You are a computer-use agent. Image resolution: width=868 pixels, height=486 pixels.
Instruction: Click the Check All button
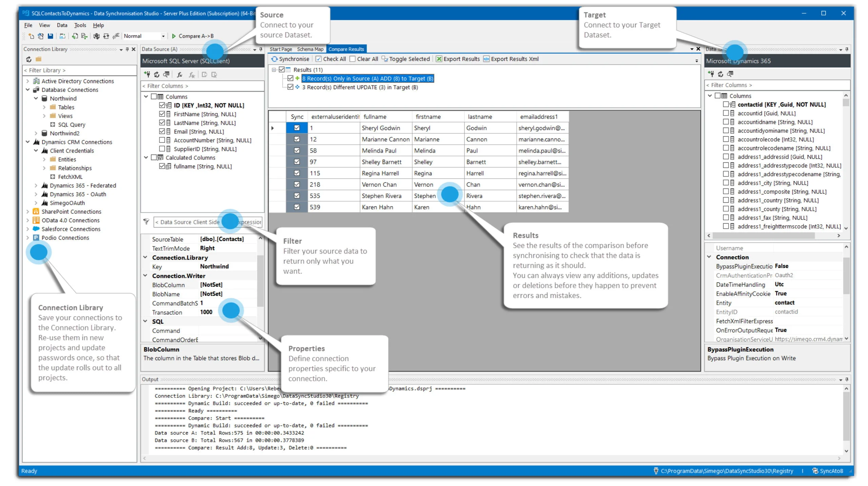pos(330,59)
